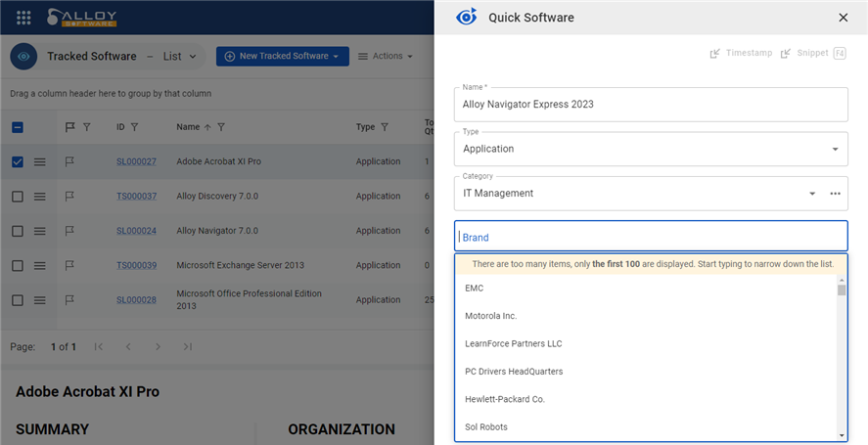Click the Quick Software eye icon
The width and height of the screenshot is (868, 445).
pos(466,18)
